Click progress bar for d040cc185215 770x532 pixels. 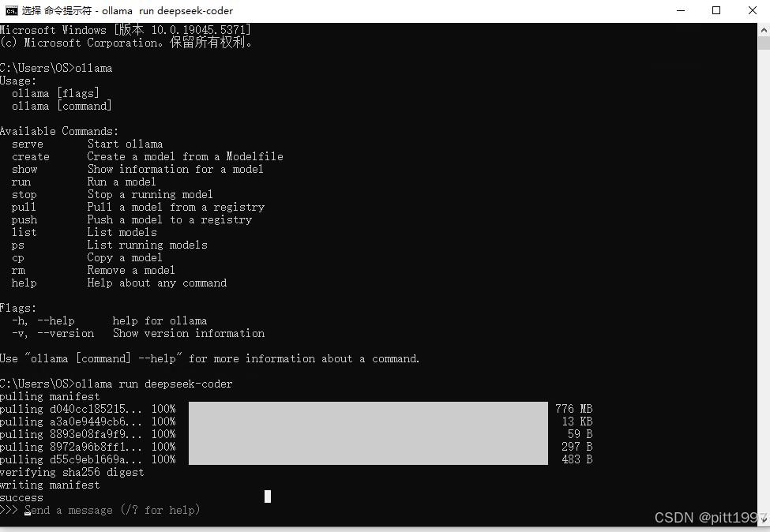tap(368, 408)
